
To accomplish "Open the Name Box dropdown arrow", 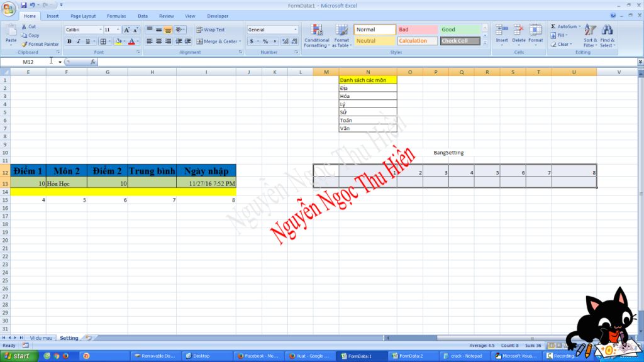I will 60,62.
